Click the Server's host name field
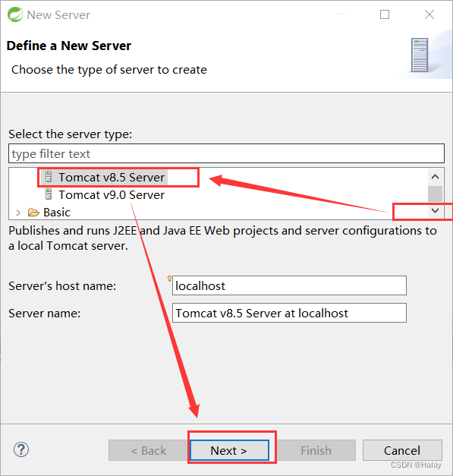 pos(289,285)
